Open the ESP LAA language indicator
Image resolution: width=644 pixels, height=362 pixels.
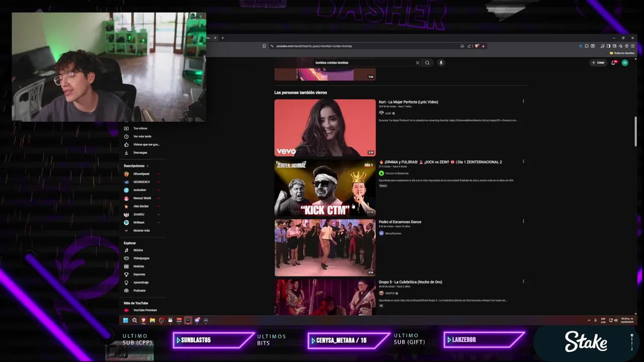[x=603, y=320]
